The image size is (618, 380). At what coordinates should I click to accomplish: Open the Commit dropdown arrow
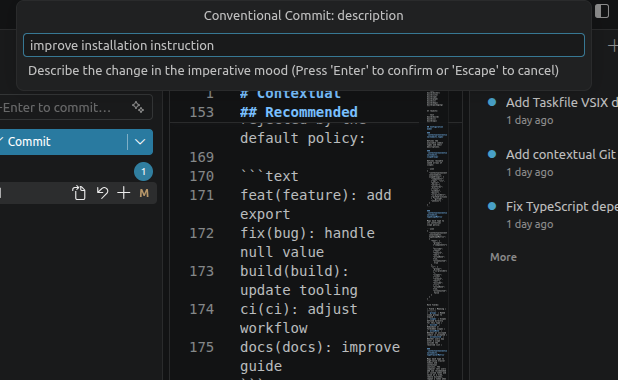point(140,142)
